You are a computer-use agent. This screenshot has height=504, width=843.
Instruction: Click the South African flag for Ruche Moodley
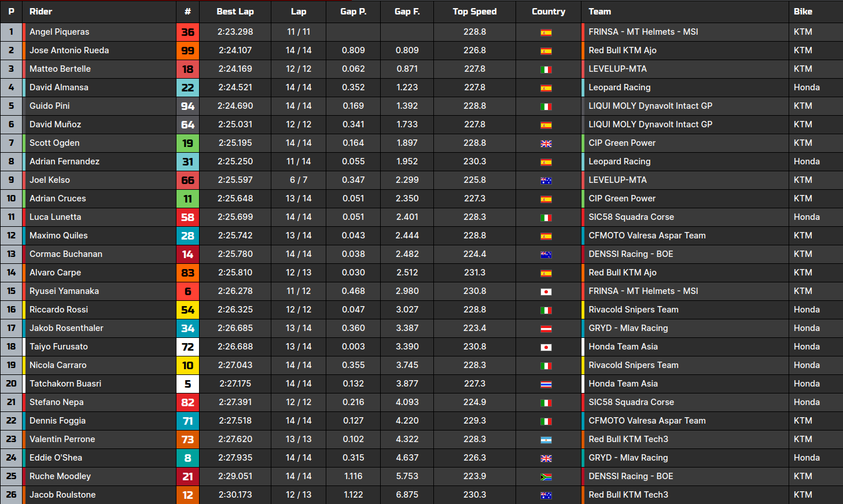(x=546, y=477)
